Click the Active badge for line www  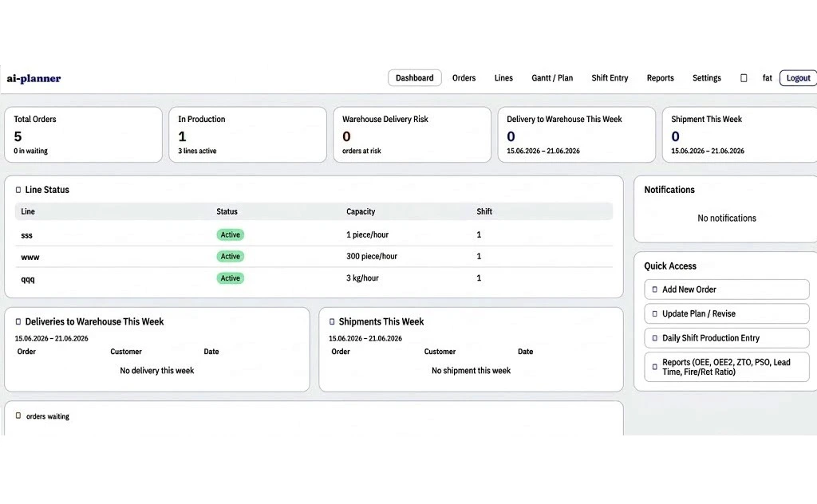tap(231, 256)
